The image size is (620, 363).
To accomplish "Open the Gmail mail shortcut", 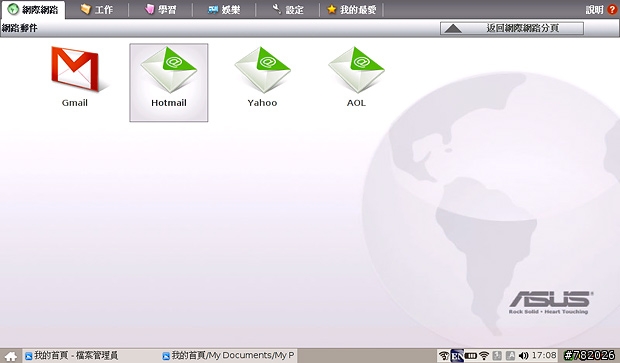I will click(75, 77).
